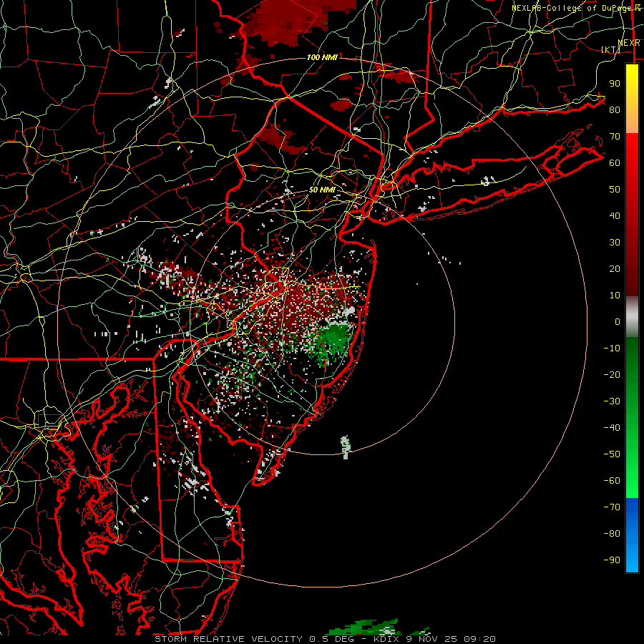Select the 90 value on velocity scale
Viewport: 644px width, 644px height.
tap(615, 84)
